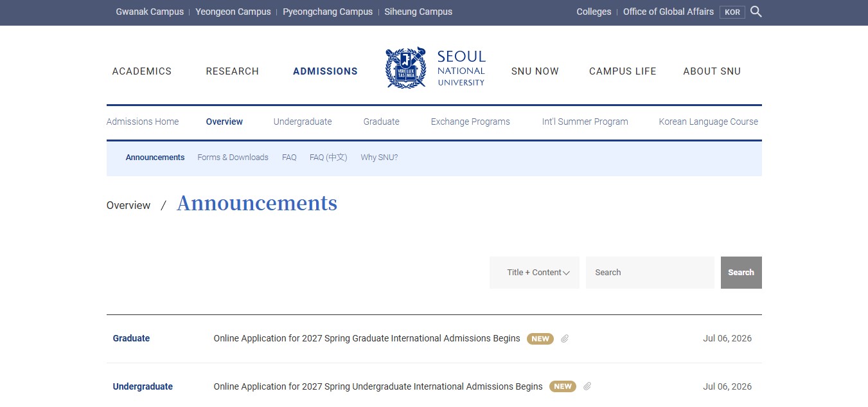This screenshot has width=868, height=407.
Task: Select Announcements in the sub-navigation
Action: coord(155,158)
